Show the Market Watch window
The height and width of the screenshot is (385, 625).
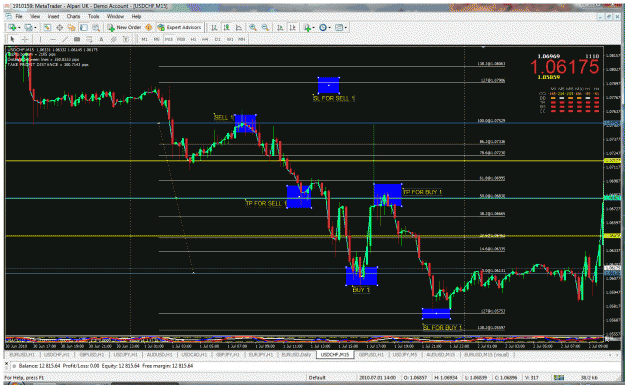click(x=47, y=28)
